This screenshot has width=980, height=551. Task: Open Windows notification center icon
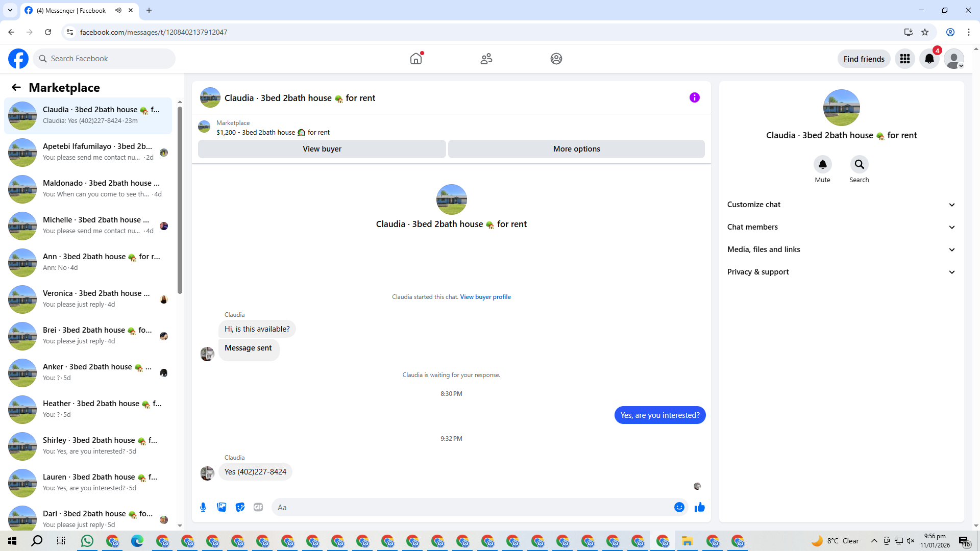point(964,541)
